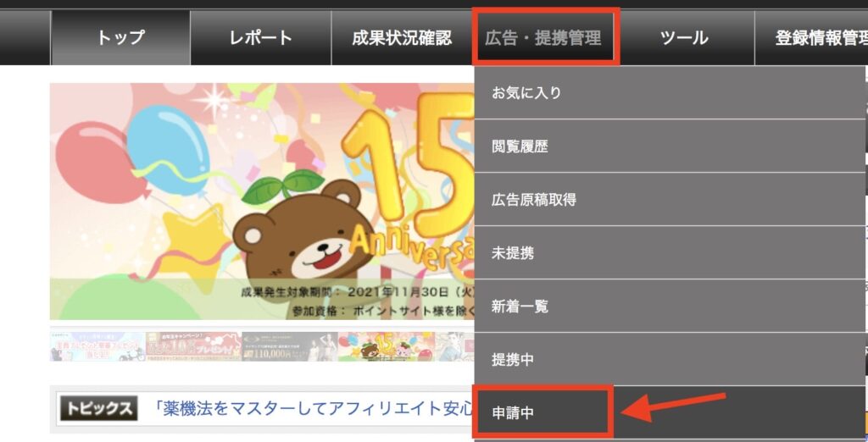Choose お気に入り from the dropdown
868x442 pixels.
coord(670,92)
